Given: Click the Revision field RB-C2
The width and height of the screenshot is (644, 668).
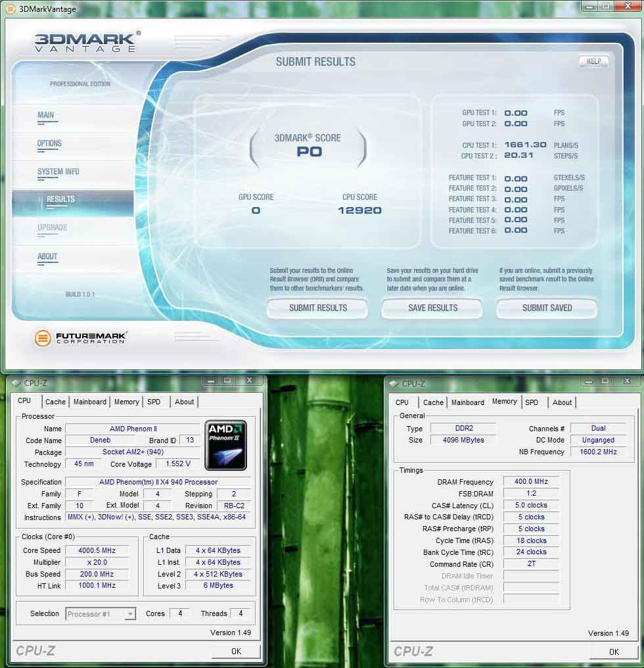Looking at the screenshot, I should click(234, 506).
